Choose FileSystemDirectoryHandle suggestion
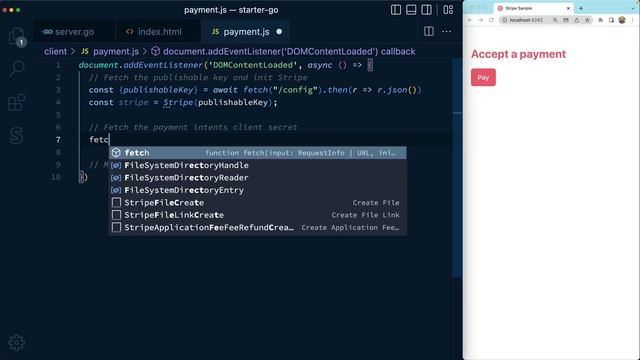Screen dimensions: 640x360 pos(258,165)
